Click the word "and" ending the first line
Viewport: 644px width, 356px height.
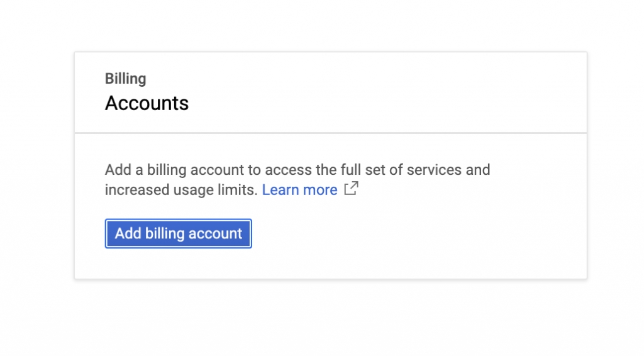click(478, 170)
